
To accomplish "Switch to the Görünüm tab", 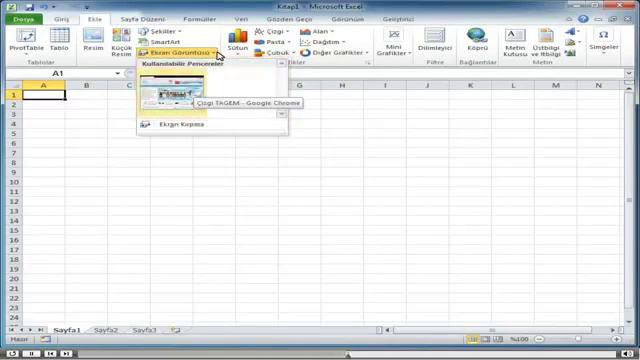I will [347, 19].
